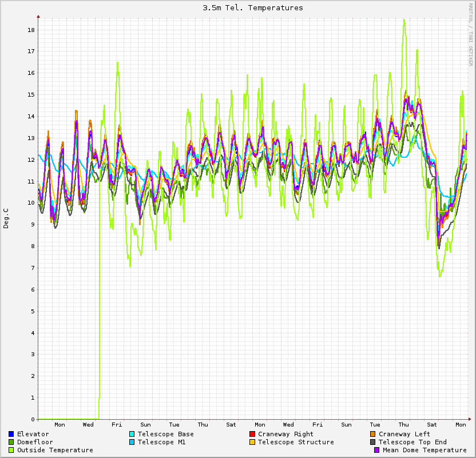
Task: Click the 'Elevator' legend label text
Action: 33,434
